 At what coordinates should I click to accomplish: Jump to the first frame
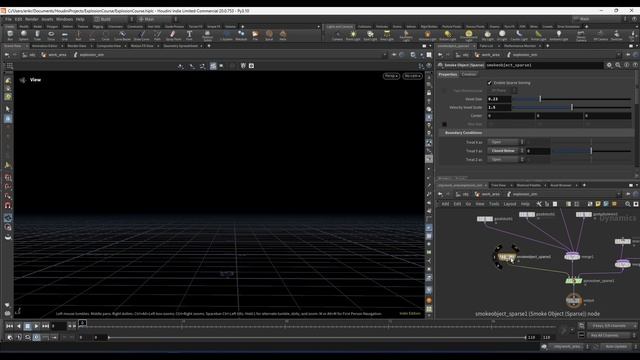pos(9,326)
